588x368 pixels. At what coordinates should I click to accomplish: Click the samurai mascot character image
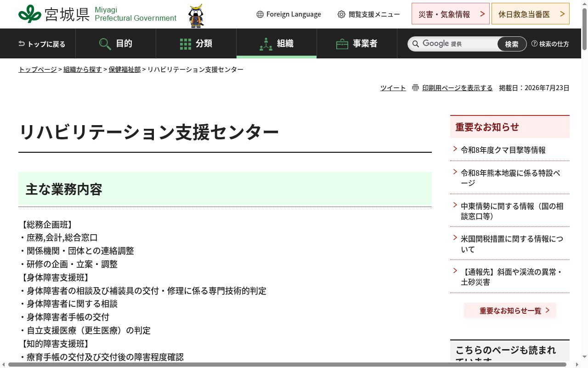(x=196, y=16)
